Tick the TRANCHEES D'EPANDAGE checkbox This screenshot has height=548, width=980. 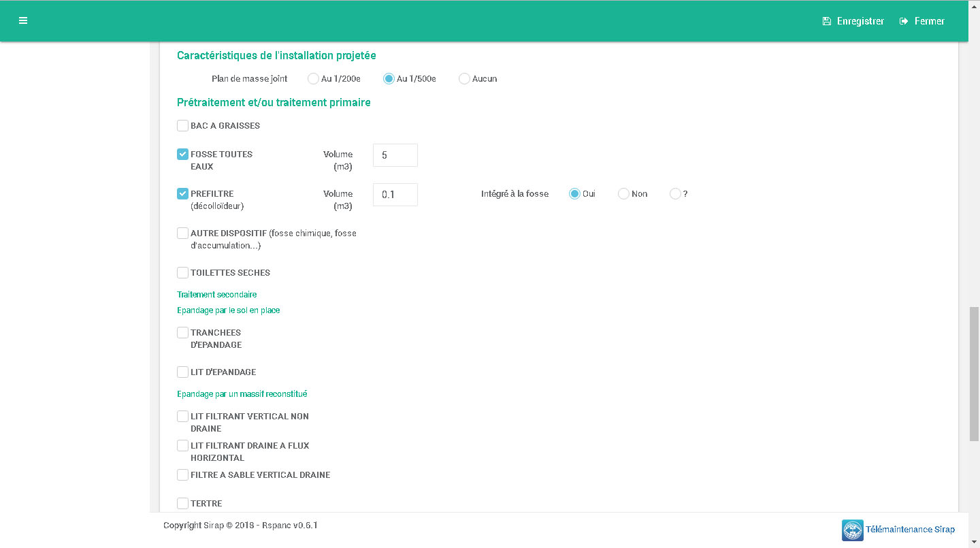point(182,333)
